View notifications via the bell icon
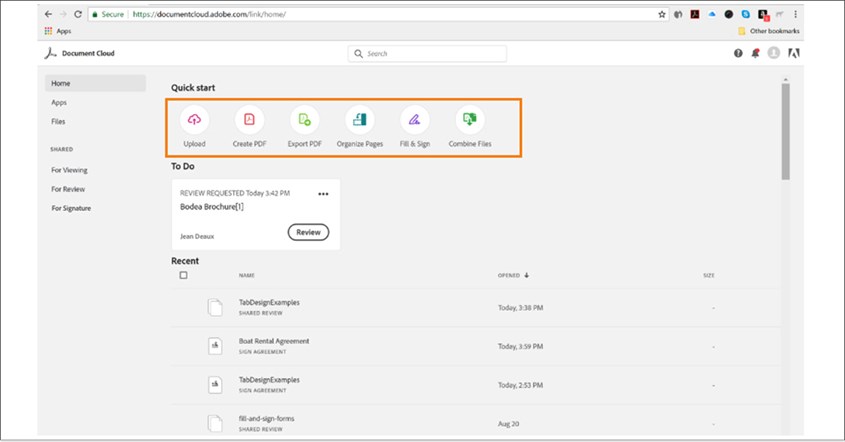Image resolution: width=845 pixels, height=442 pixels. pos(756,53)
